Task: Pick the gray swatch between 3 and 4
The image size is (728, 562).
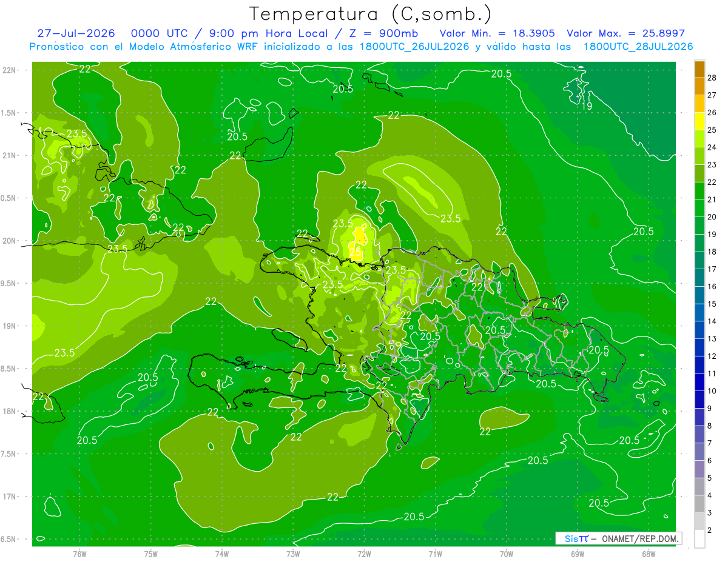Action: 699,504
